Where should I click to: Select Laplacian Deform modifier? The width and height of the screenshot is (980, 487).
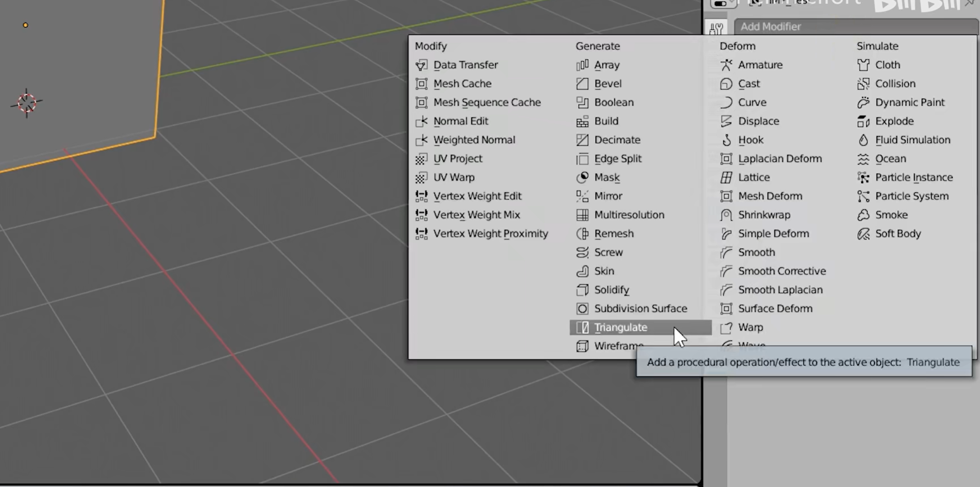click(x=780, y=158)
